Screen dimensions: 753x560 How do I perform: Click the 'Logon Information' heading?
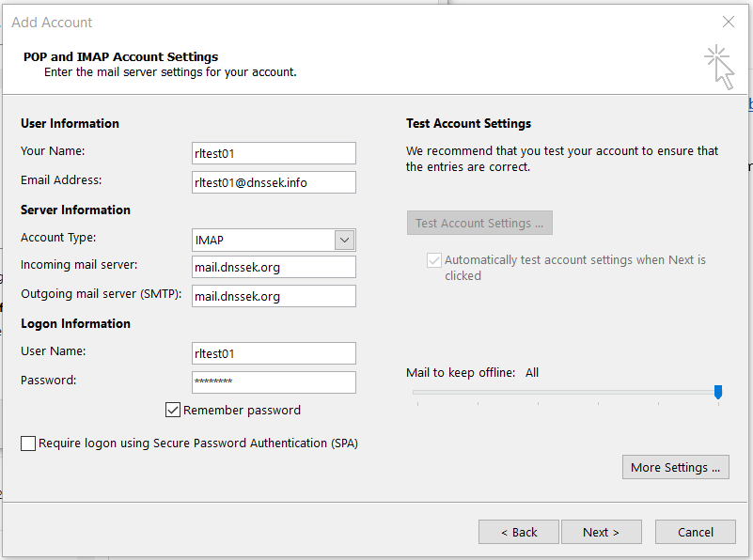[x=75, y=323]
